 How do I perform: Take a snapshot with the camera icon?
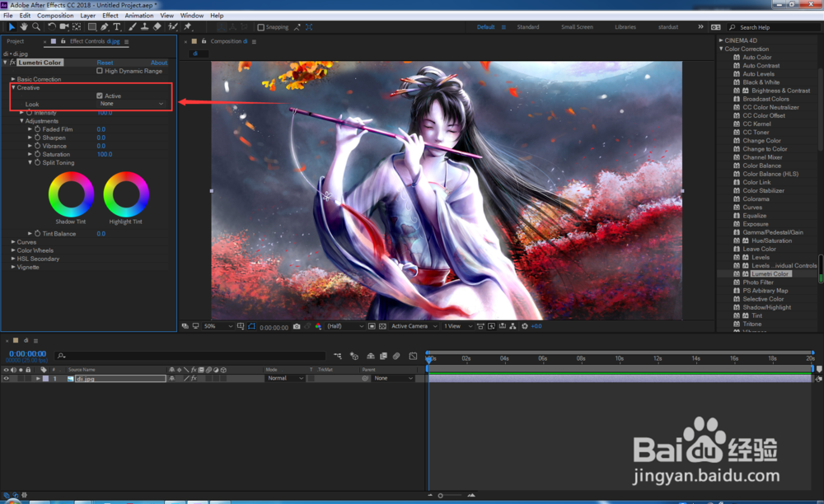[297, 327]
